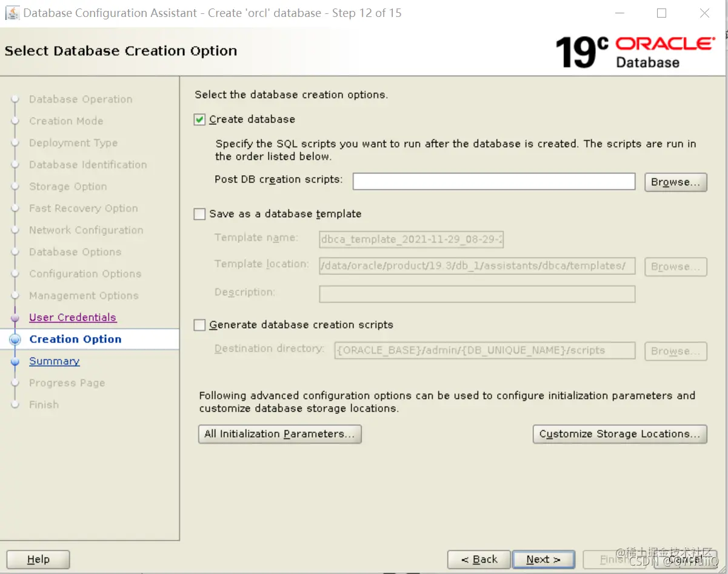This screenshot has height=574, width=728.
Task: Proceed with the Next button
Action: (x=544, y=559)
